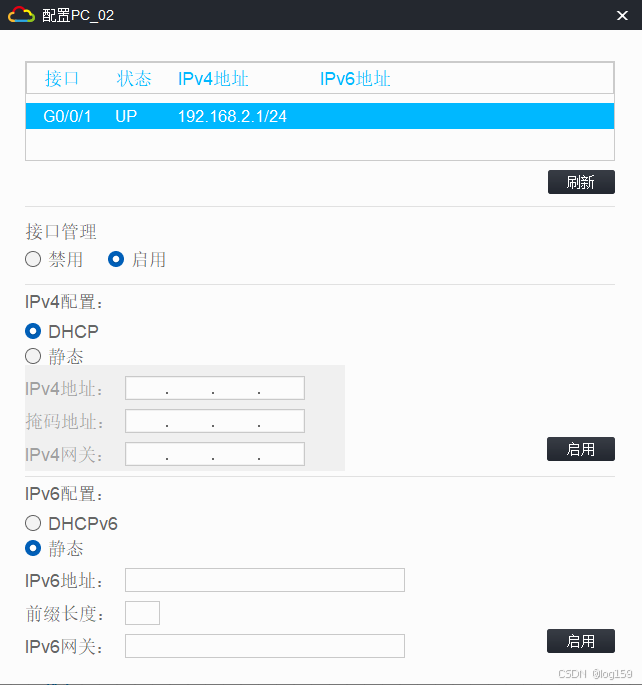Image resolution: width=642 pixels, height=685 pixels.
Task: Close the 配置PC_02 dialog
Action: pyautogui.click(x=622, y=15)
